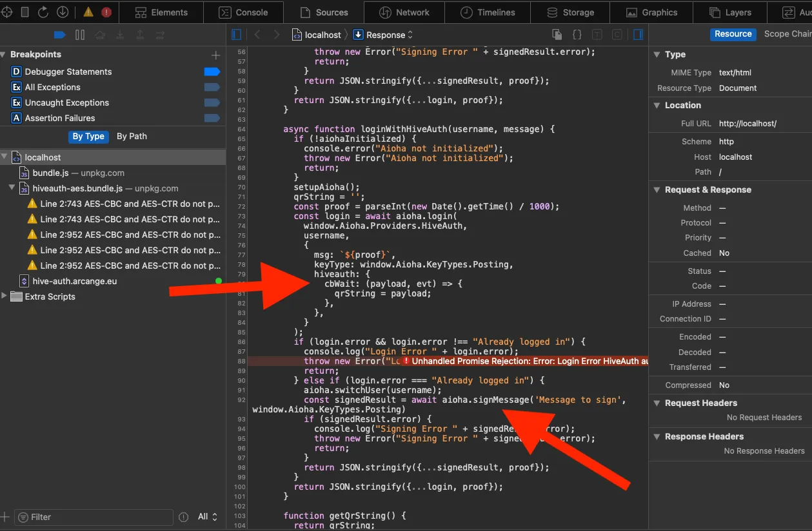
Task: Pretty print the source with the braces icon
Action: pos(577,35)
